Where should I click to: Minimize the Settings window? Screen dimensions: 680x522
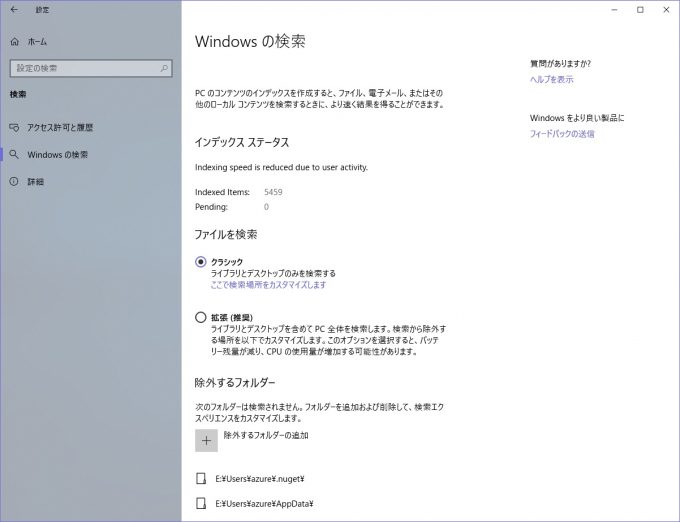(x=614, y=10)
